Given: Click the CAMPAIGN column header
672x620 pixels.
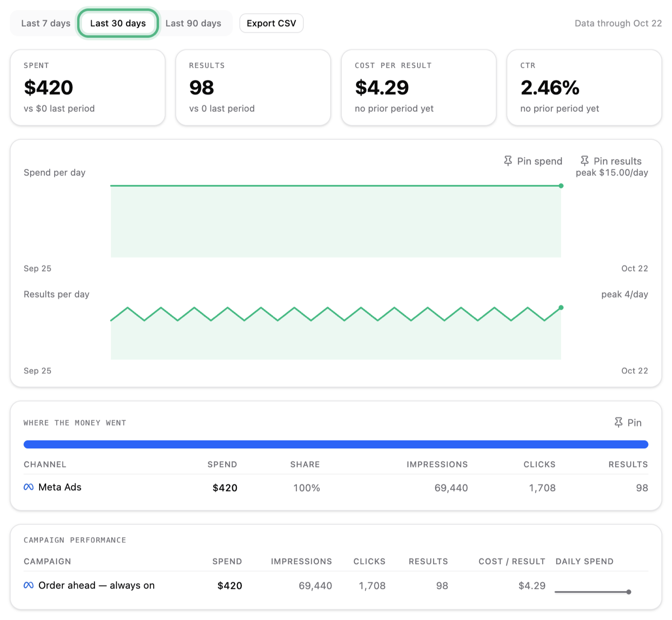Looking at the screenshot, I should (47, 561).
